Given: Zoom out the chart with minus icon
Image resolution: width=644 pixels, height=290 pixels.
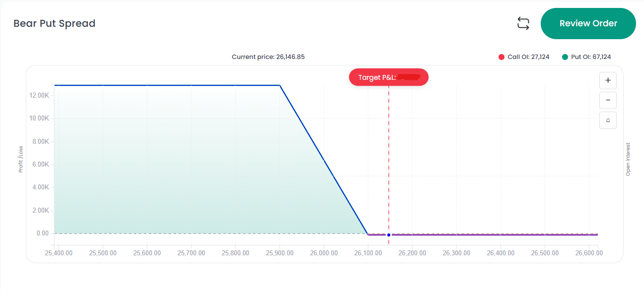Looking at the screenshot, I should (x=608, y=100).
